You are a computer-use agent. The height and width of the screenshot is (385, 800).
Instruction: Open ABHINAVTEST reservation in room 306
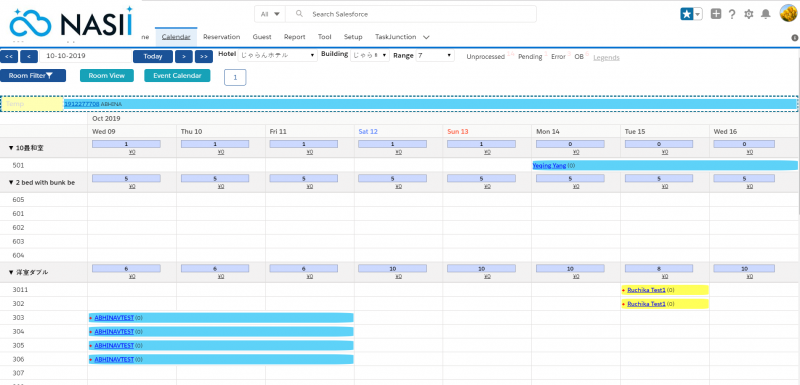tap(114, 360)
